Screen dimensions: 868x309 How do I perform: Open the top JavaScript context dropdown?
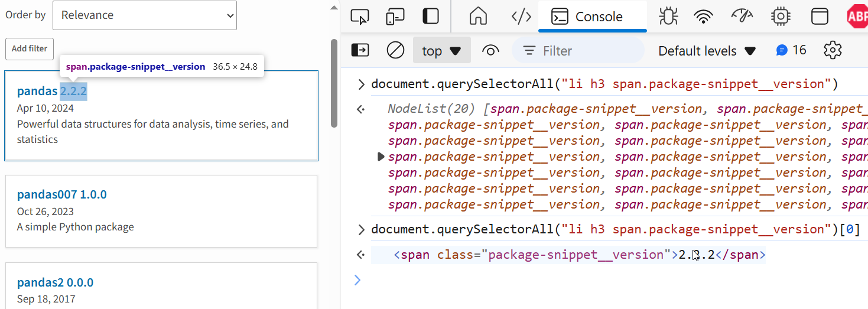tap(441, 51)
